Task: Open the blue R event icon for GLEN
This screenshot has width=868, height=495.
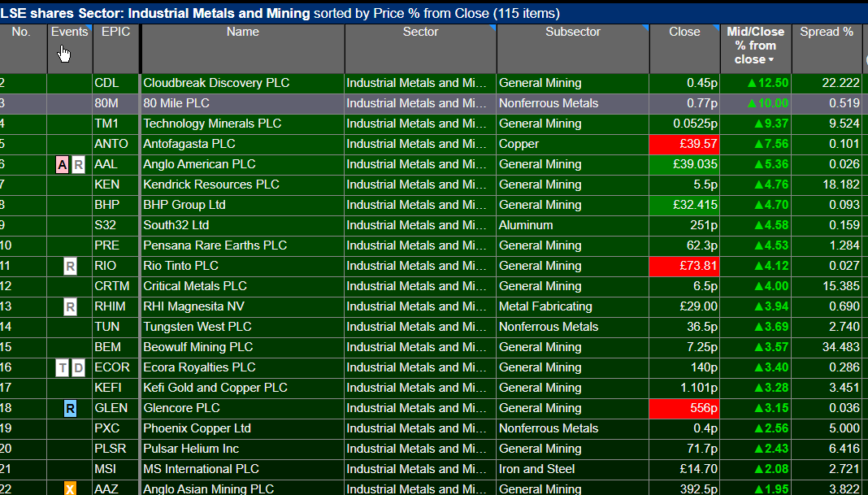Action: coord(70,409)
